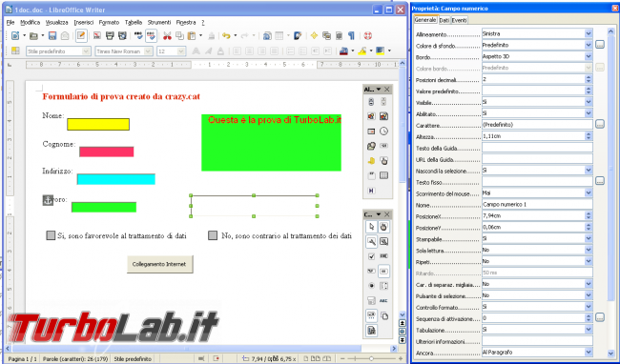Click the font color toolbar icon
Screen dimensions: 620x364
(x=343, y=51)
